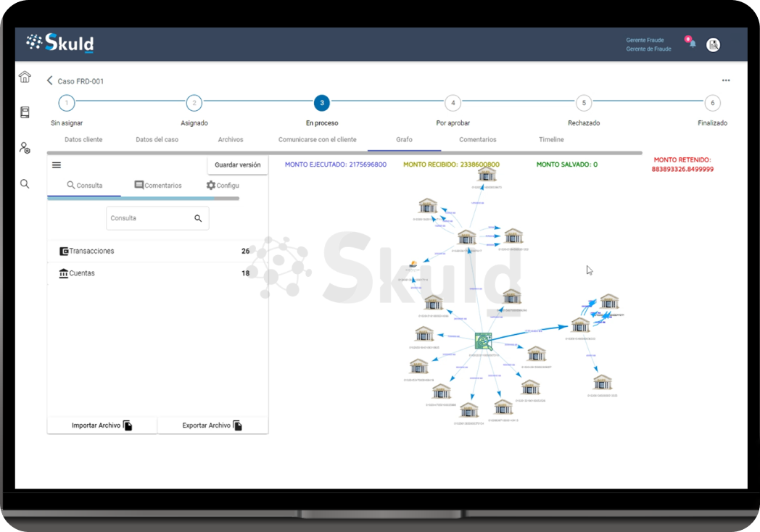Switch to the Timeline tab
The image size is (760, 532).
pos(551,139)
